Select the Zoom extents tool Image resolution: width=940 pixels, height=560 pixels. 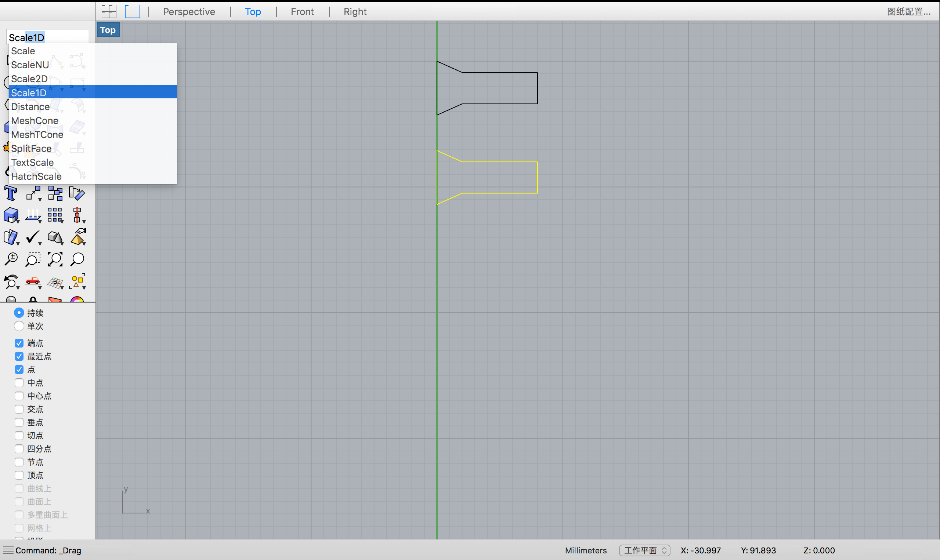pos(55,259)
